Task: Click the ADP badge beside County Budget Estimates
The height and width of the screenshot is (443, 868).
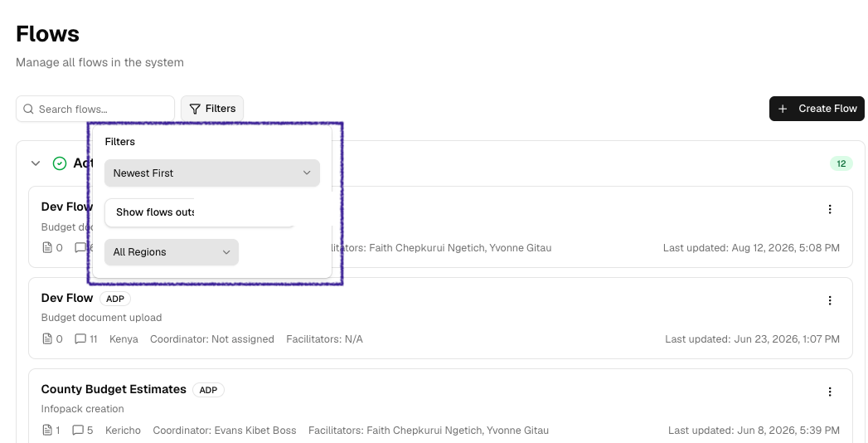Action: [x=208, y=391]
